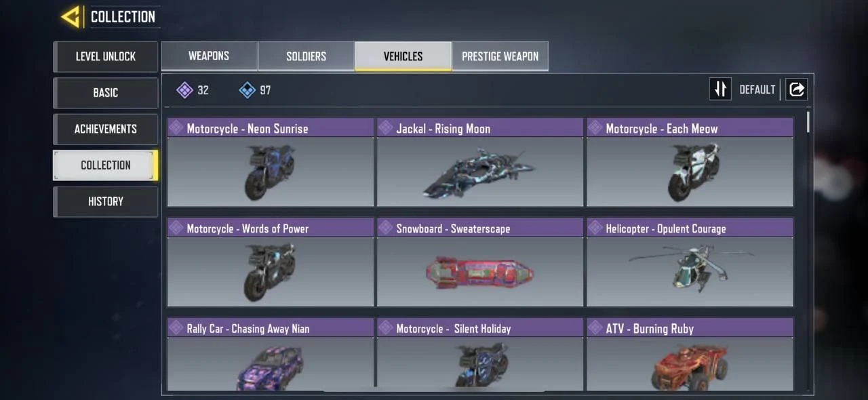Select Motorcycle - Neon Sunrise skin image
868x400 pixels.
click(x=271, y=172)
